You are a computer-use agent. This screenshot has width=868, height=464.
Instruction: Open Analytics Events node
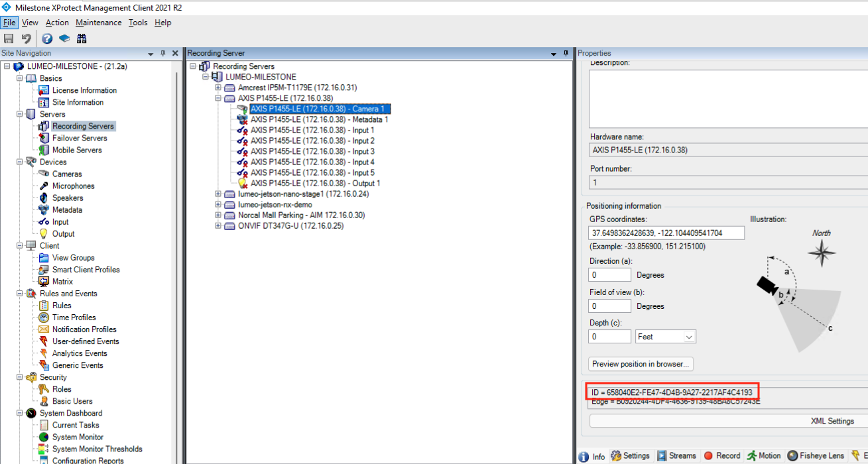80,353
